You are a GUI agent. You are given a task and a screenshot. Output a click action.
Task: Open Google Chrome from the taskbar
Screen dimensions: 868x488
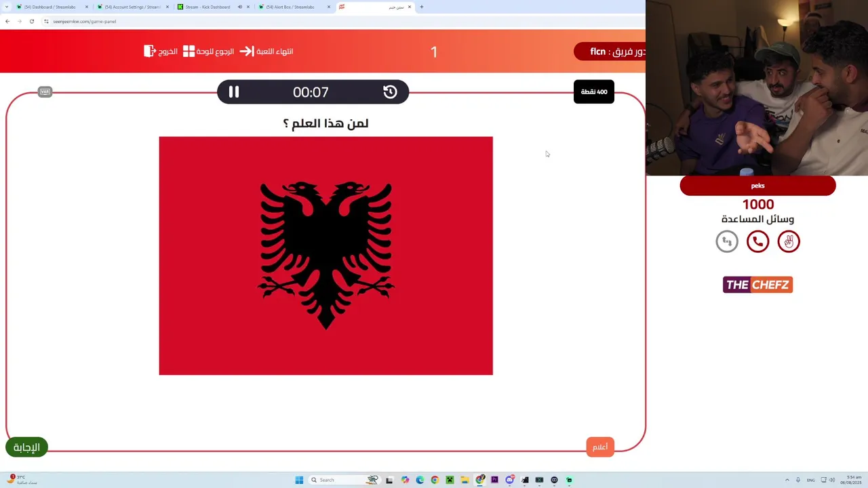pos(435,480)
